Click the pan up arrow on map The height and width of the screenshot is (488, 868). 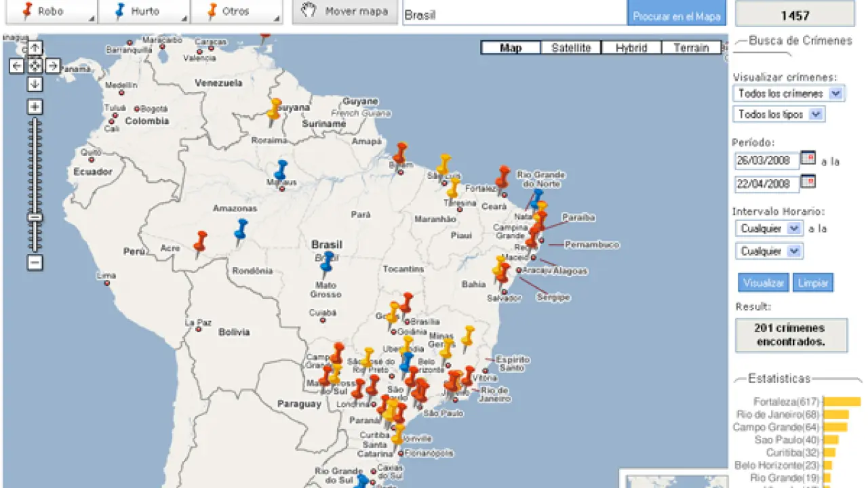coord(35,48)
